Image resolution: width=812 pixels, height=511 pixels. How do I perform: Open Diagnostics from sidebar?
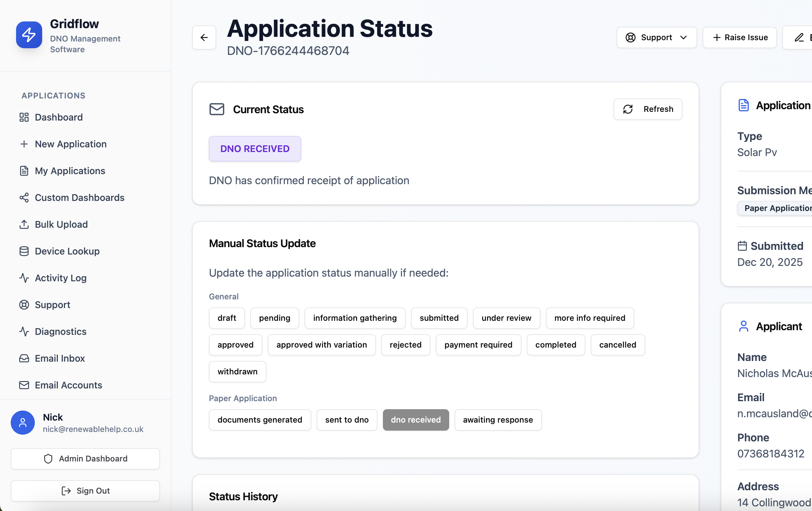click(x=61, y=332)
